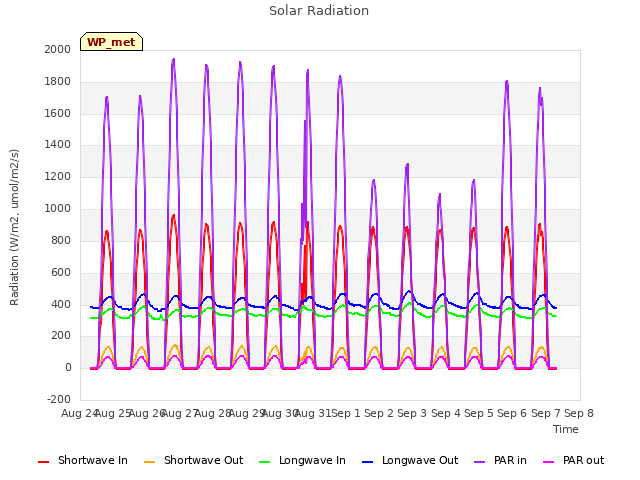Click the 200 y-axis tick label
This screenshot has height=480, width=640.
[x=61, y=336]
